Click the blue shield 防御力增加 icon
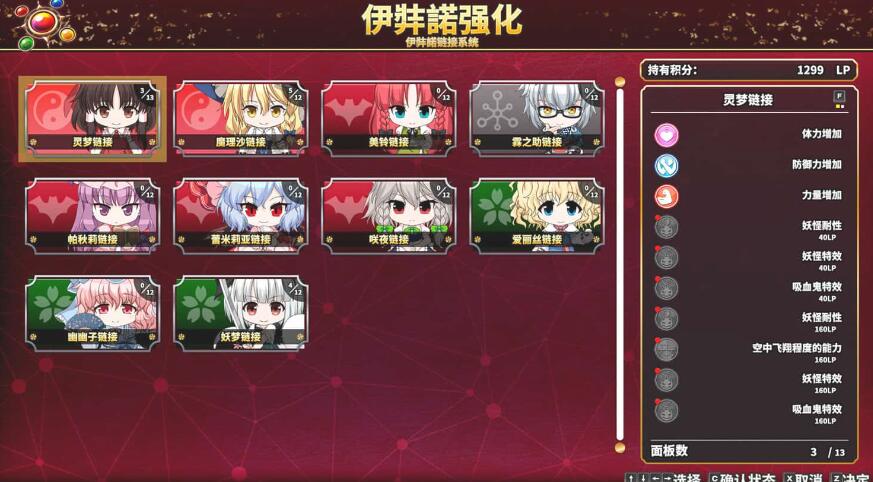 pos(666,166)
